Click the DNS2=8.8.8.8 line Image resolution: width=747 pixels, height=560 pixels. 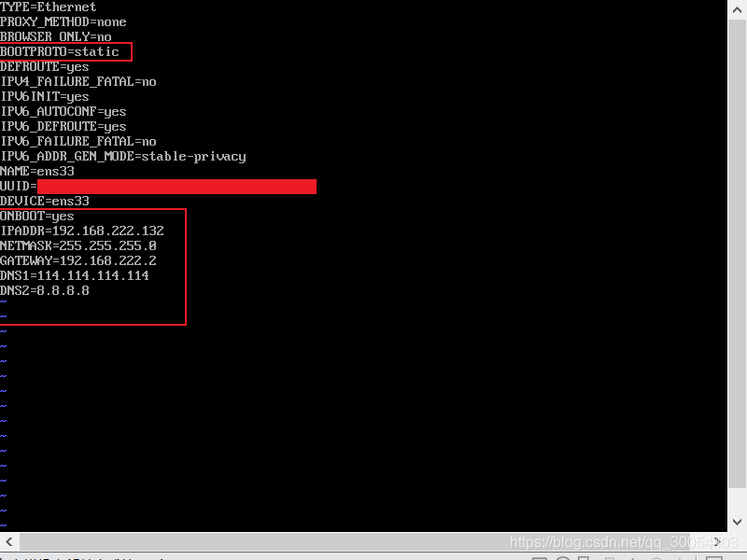pos(44,290)
